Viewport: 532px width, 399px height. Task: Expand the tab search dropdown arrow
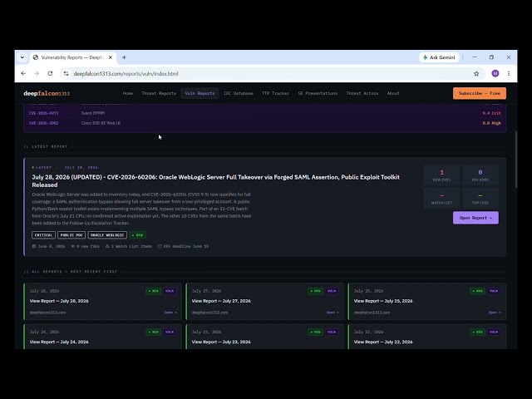(x=22, y=57)
